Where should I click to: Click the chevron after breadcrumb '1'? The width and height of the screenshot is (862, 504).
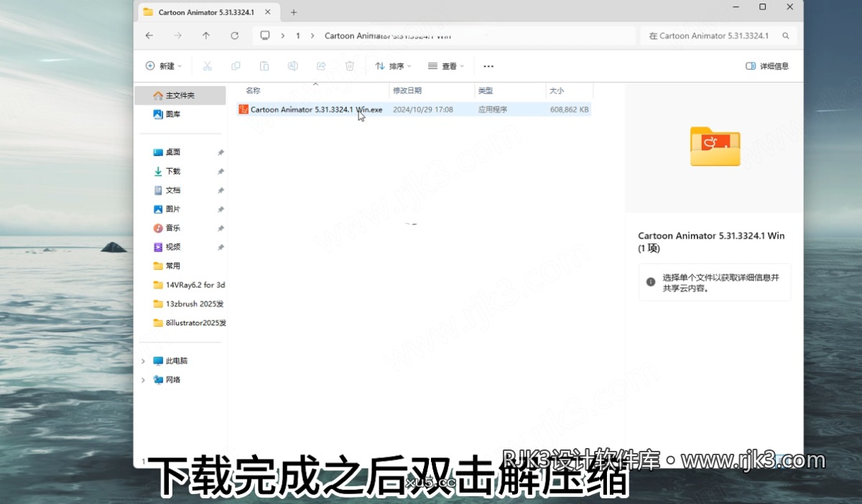click(x=312, y=35)
